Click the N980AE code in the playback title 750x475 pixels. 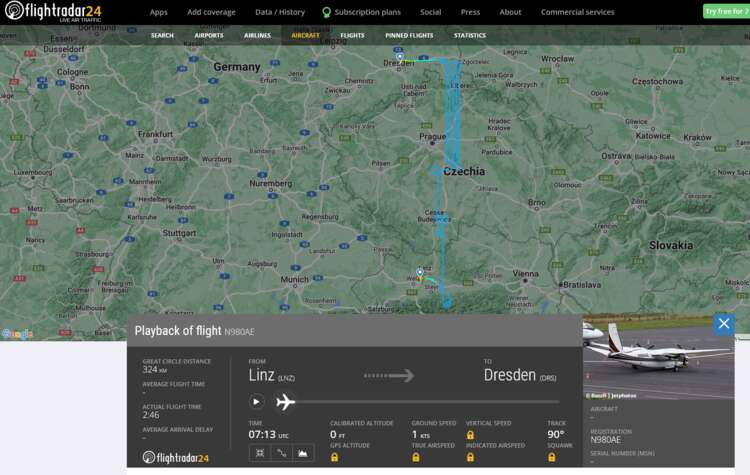point(239,331)
